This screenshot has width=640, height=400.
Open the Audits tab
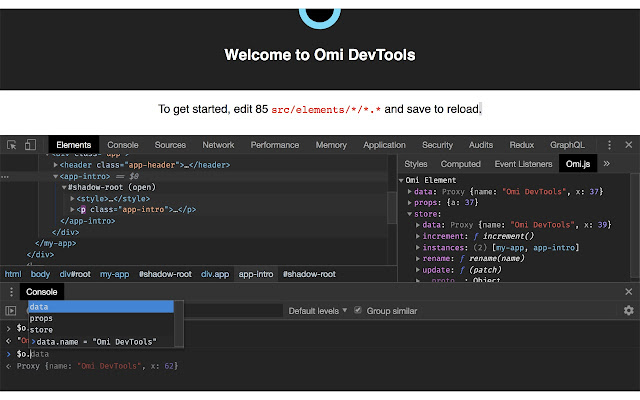click(481, 145)
